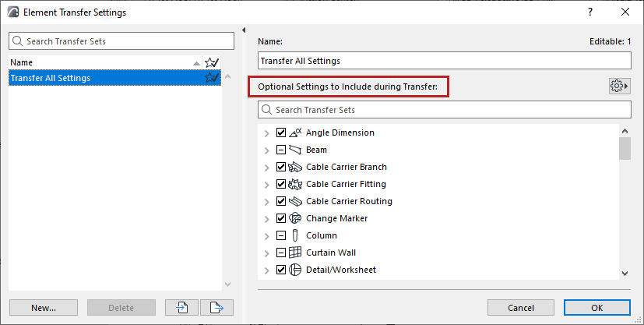Click the favorite star icon on Transfer All Settings
Screen dimensions: 644x325
(x=211, y=78)
